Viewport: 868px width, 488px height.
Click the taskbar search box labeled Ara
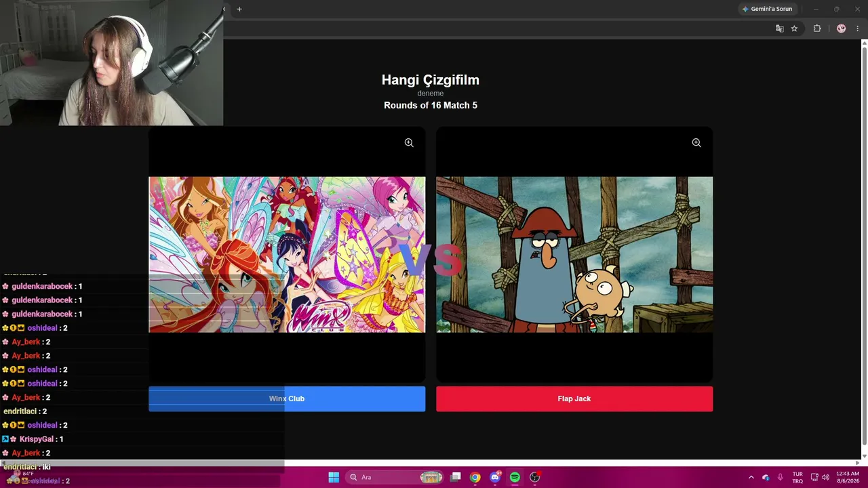396,477
